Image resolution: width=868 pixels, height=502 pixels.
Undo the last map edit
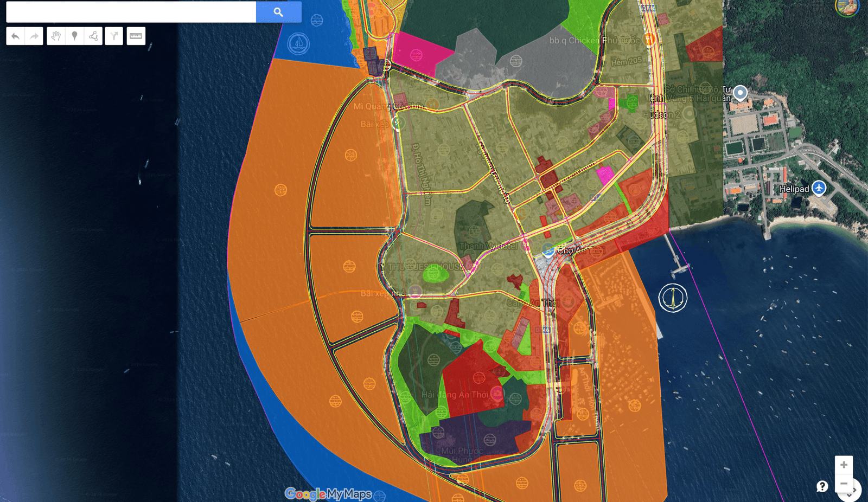tap(16, 36)
